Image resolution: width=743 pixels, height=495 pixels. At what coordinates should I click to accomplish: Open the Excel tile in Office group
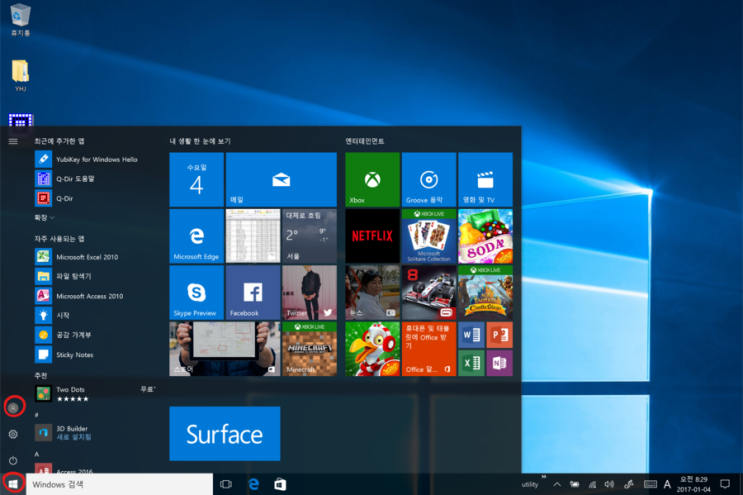[x=471, y=363]
